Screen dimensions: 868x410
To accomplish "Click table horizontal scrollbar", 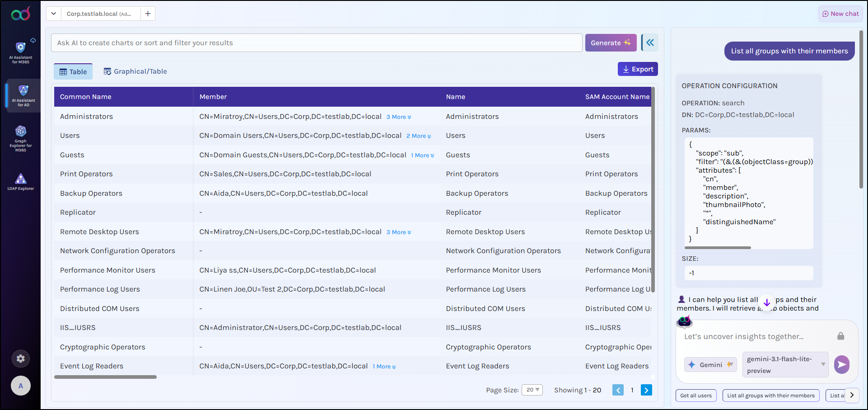I will tap(105, 377).
